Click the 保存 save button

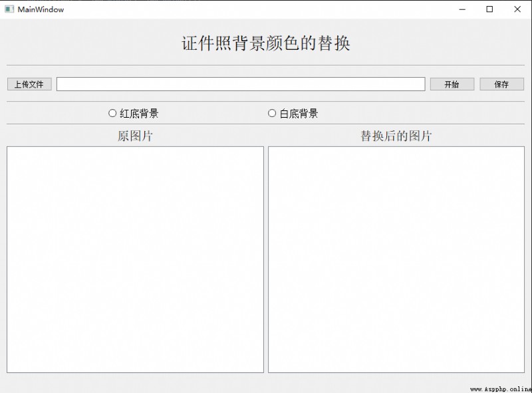tap(501, 84)
